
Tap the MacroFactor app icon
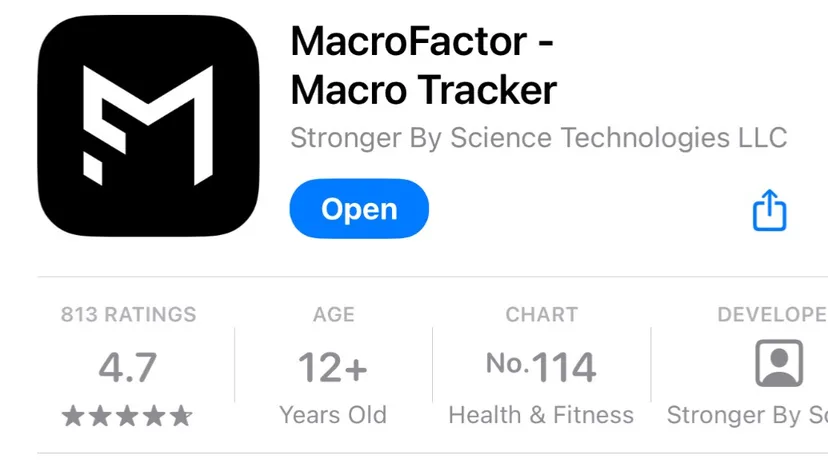pyautogui.click(x=148, y=126)
